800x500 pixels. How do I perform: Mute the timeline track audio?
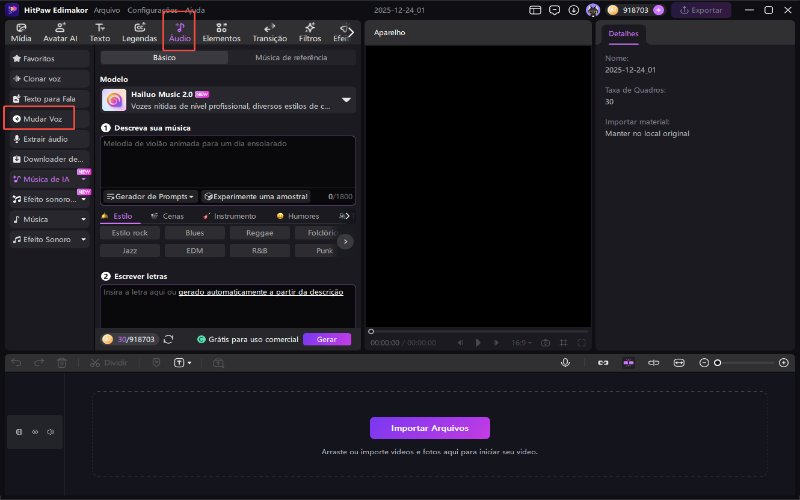click(49, 432)
